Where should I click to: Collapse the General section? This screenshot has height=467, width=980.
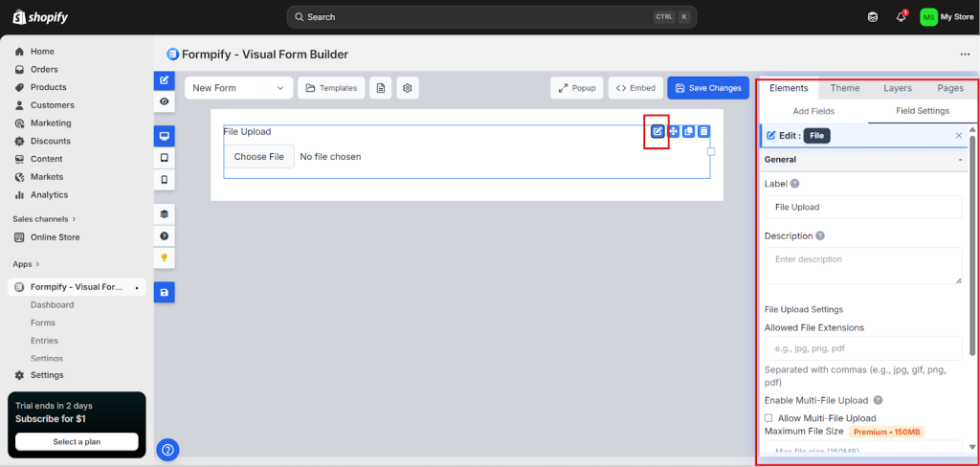(959, 160)
